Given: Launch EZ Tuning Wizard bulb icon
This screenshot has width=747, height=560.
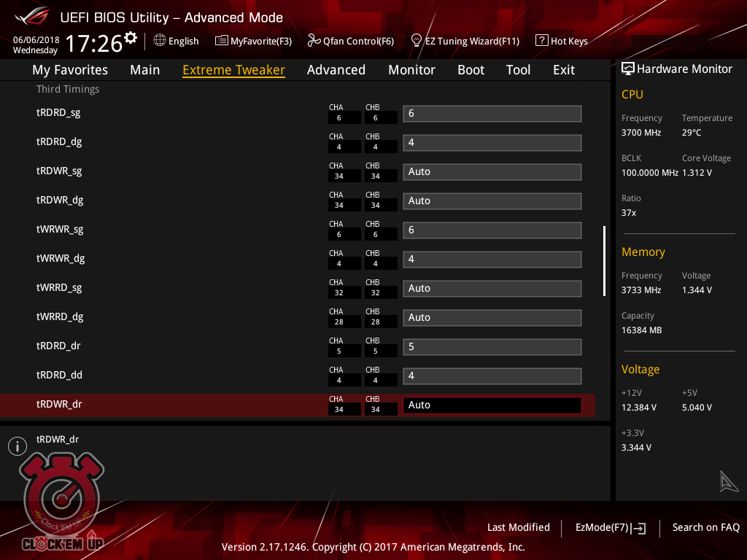Looking at the screenshot, I should pyautogui.click(x=417, y=41).
